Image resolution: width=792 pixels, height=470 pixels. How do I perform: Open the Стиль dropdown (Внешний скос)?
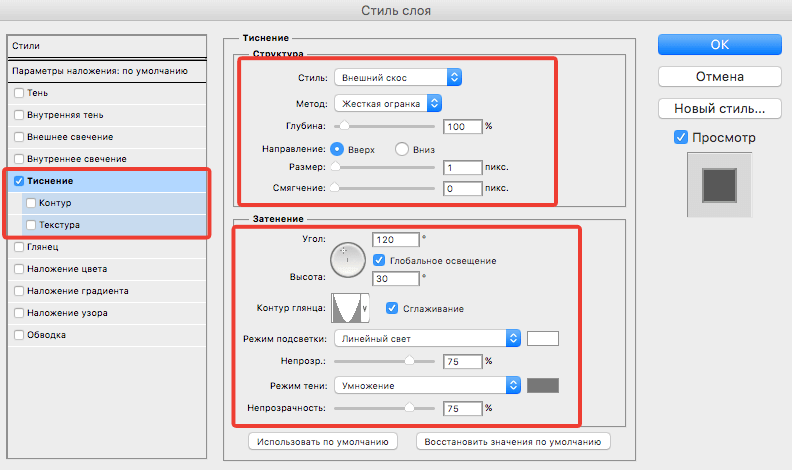coord(398,77)
